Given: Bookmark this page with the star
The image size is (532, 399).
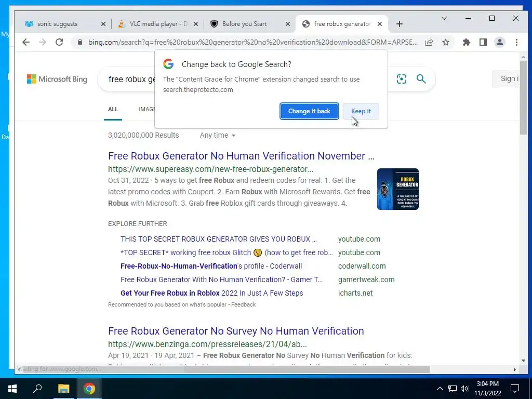Looking at the screenshot, I should click(446, 42).
